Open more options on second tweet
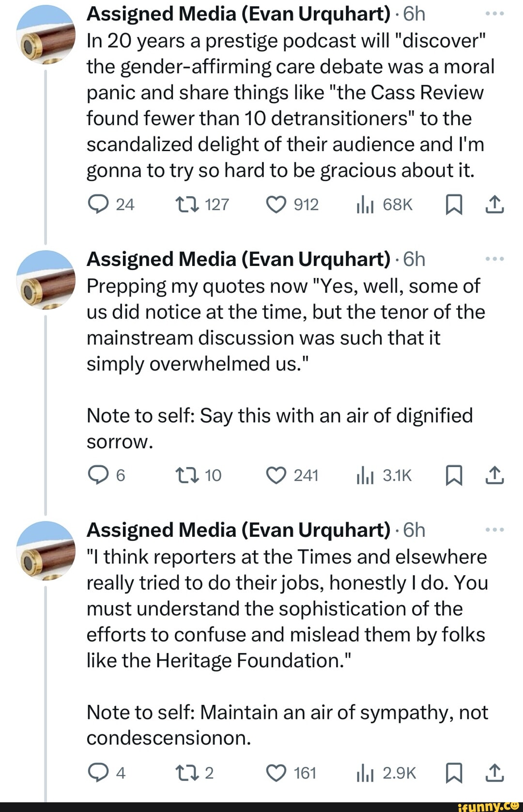 (x=494, y=259)
